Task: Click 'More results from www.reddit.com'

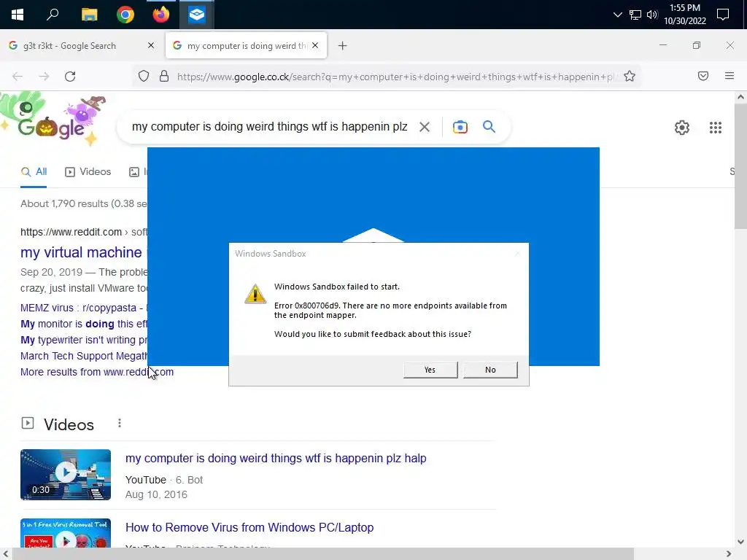Action: tap(97, 373)
